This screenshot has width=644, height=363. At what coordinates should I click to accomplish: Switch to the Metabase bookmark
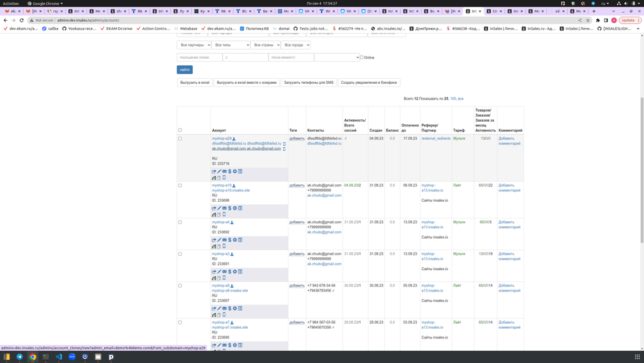tap(186, 28)
